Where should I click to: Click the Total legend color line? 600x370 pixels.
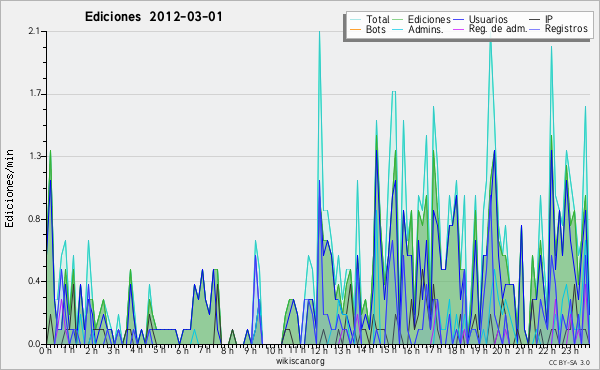point(356,20)
